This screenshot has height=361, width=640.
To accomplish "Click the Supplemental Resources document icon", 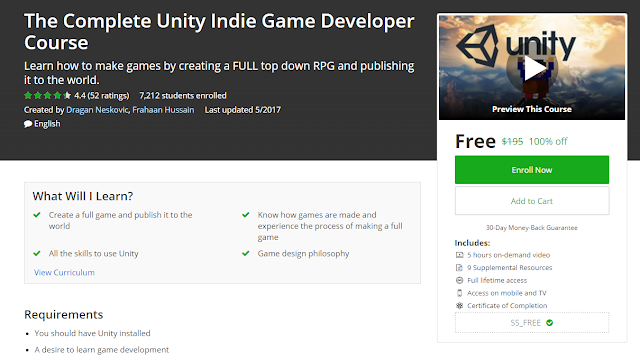I will [460, 267].
